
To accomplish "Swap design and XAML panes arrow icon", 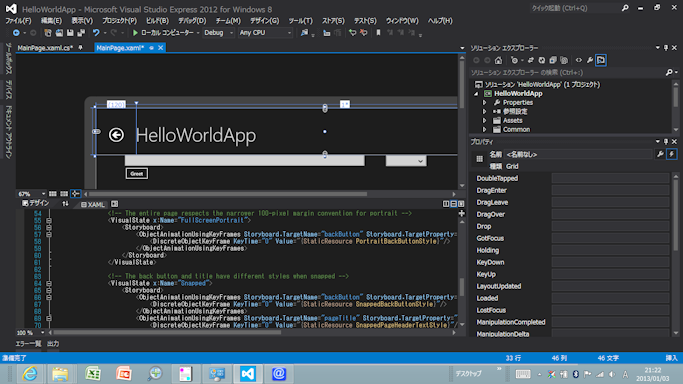I will (x=65, y=204).
